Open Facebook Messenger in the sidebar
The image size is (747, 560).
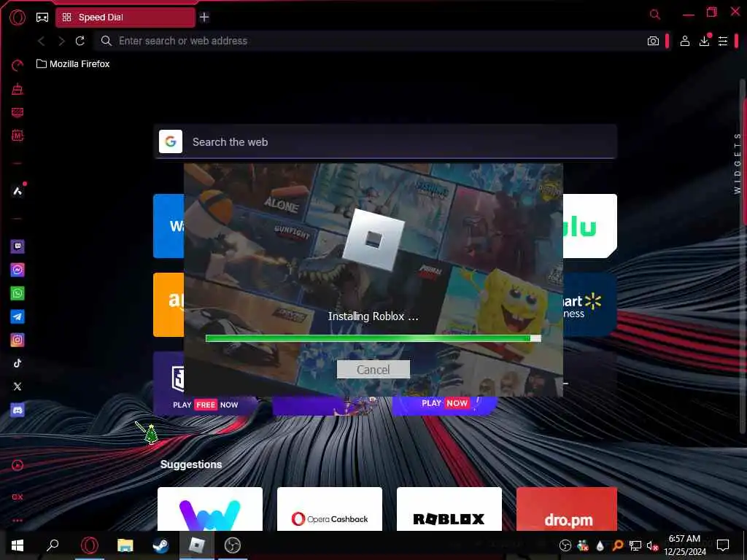click(x=18, y=270)
